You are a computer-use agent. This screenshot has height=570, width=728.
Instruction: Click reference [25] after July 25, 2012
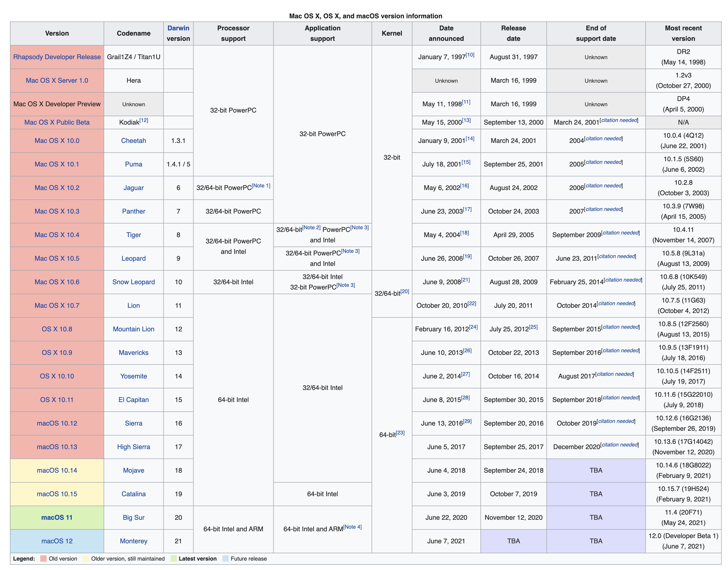[x=533, y=327]
